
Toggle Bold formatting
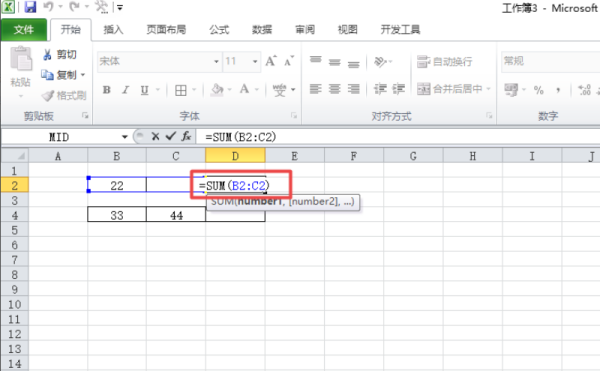(x=107, y=89)
